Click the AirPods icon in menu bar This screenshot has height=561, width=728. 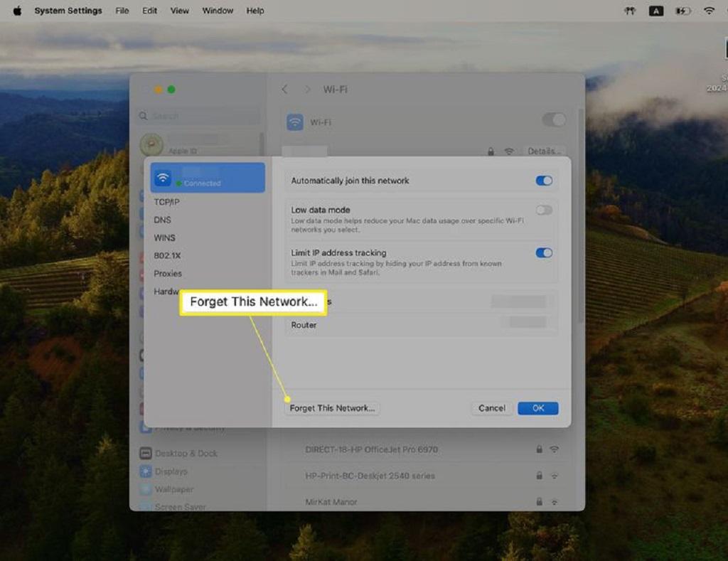pyautogui.click(x=630, y=10)
